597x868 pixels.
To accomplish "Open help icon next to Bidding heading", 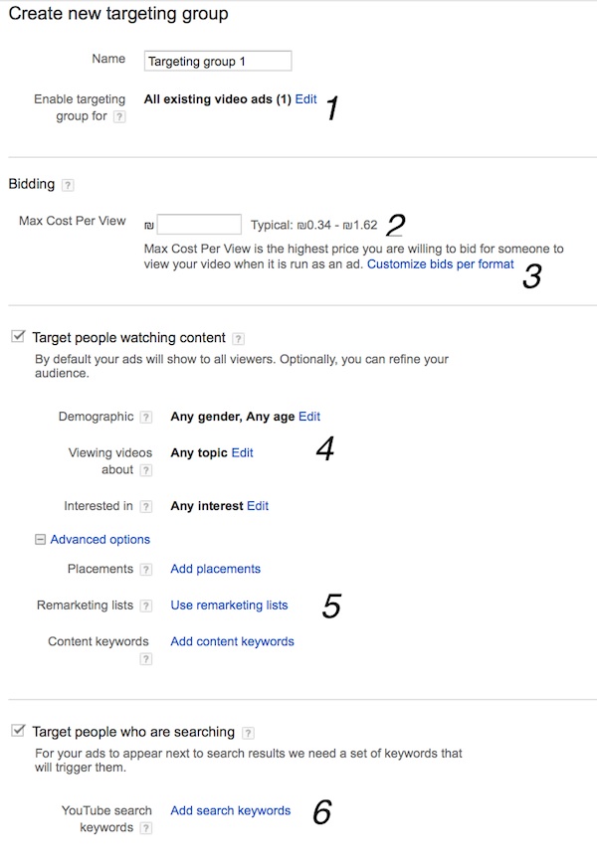I will [68, 185].
